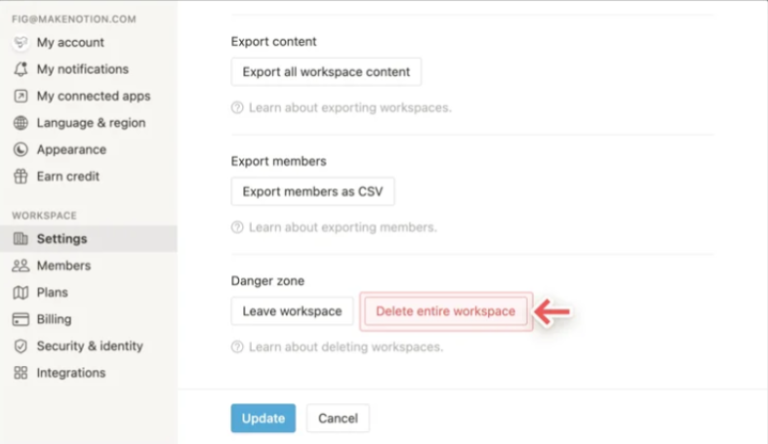Click the globe icon for Language & region
The width and height of the screenshot is (768, 444).
click(x=20, y=123)
